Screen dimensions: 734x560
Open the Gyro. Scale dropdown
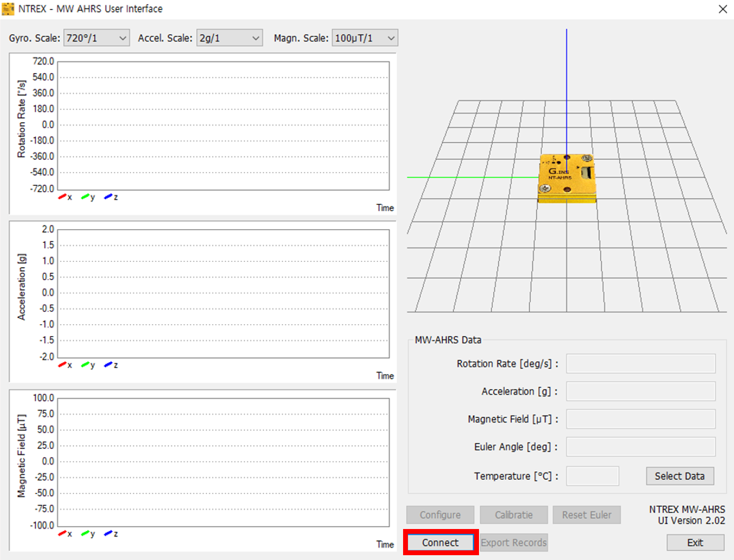[97, 38]
